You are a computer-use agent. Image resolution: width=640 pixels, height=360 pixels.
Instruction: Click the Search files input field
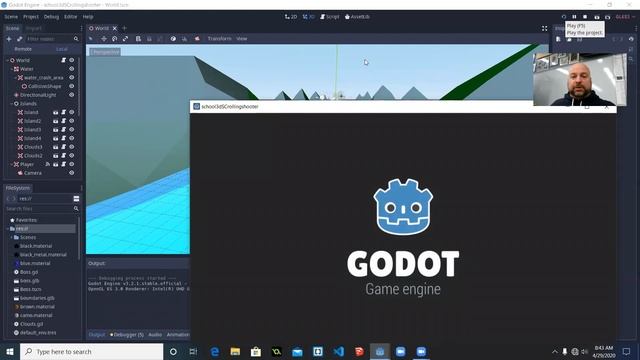(x=42, y=209)
